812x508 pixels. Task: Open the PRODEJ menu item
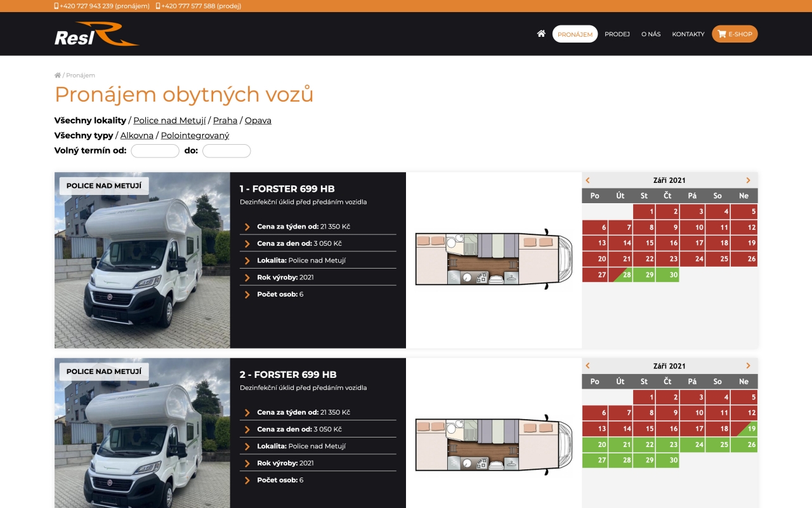pos(617,34)
